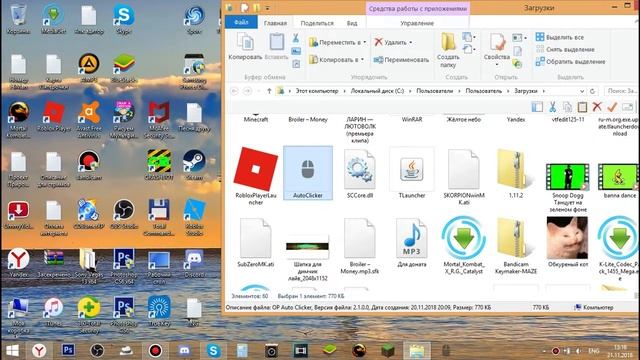The width and height of the screenshot is (640, 360).
Task: Click the Вставить ribbon button
Action: coord(276,47)
